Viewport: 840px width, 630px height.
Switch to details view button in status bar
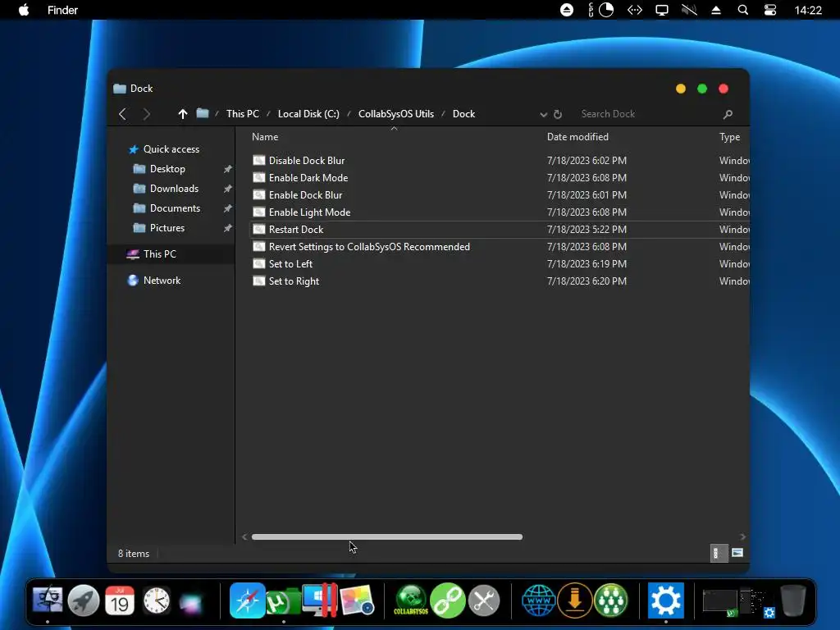(717, 553)
